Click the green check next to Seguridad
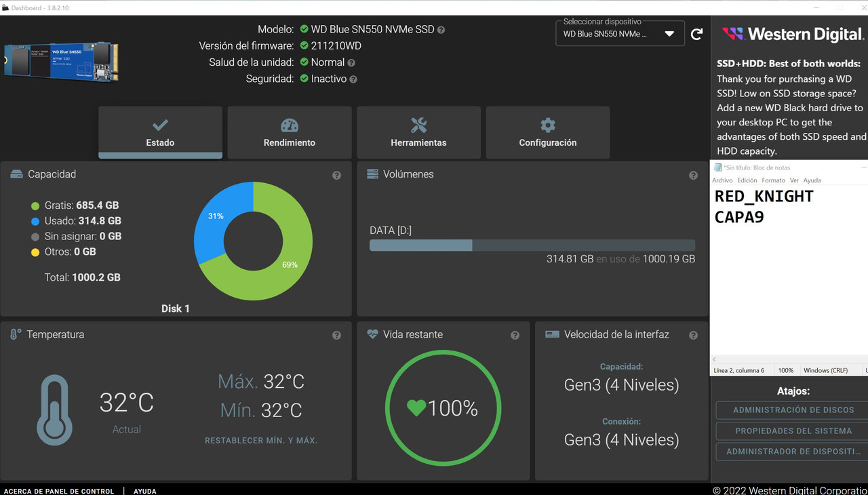The image size is (868, 495). pyautogui.click(x=304, y=79)
